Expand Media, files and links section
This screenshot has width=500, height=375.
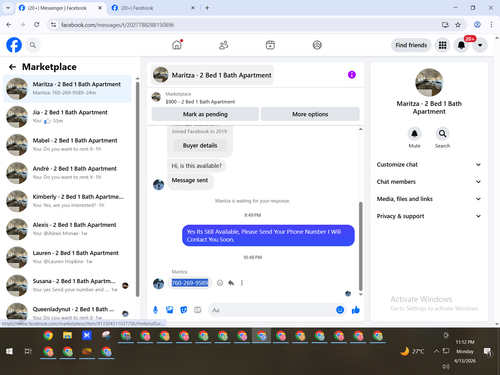[429, 199]
